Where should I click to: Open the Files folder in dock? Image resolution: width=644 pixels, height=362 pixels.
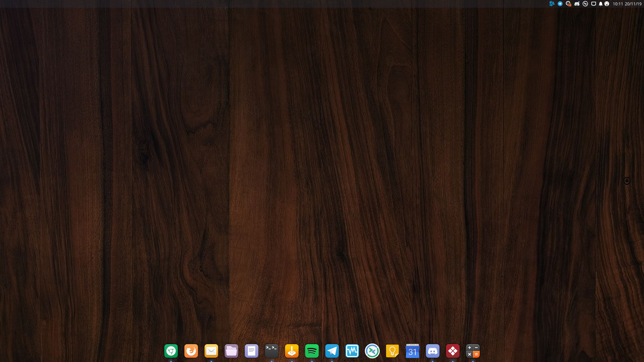(x=231, y=351)
